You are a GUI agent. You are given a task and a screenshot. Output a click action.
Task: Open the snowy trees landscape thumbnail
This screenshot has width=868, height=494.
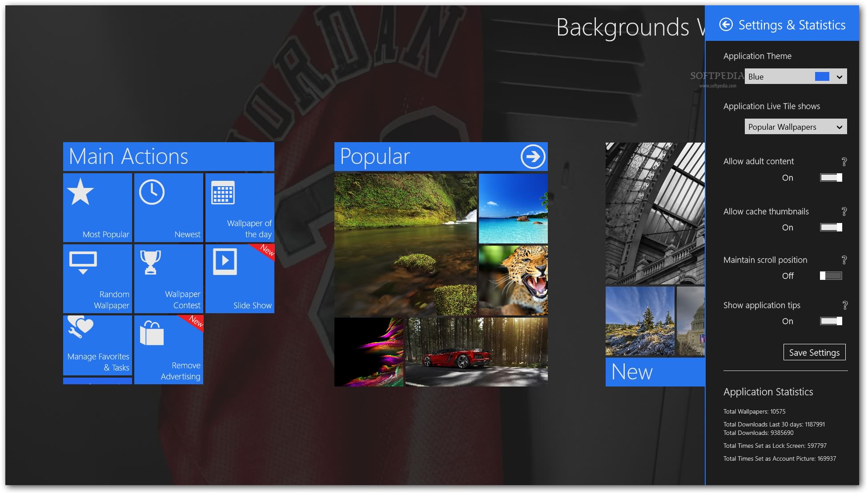pyautogui.click(x=640, y=321)
